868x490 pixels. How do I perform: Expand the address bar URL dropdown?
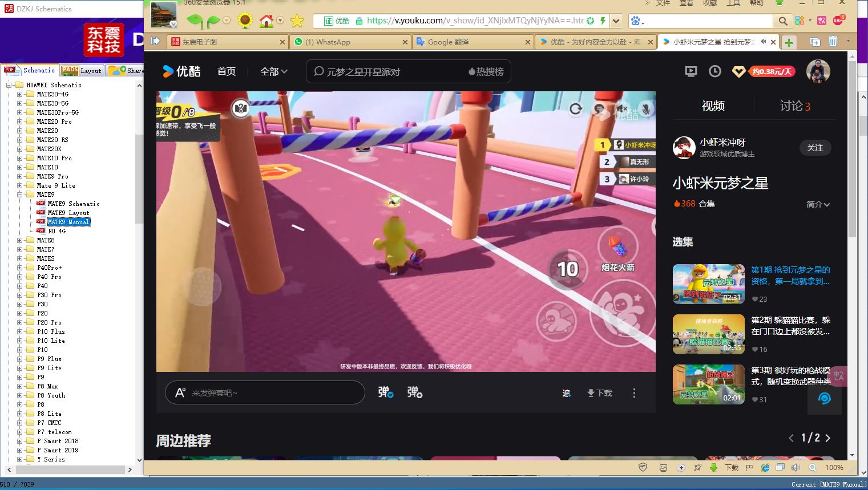pos(616,21)
